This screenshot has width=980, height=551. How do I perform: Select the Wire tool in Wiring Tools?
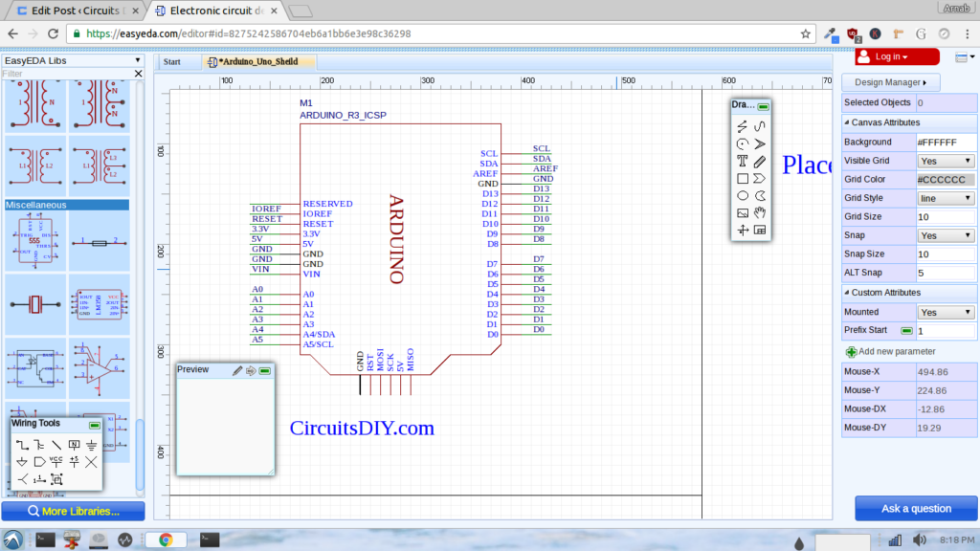pyautogui.click(x=23, y=445)
